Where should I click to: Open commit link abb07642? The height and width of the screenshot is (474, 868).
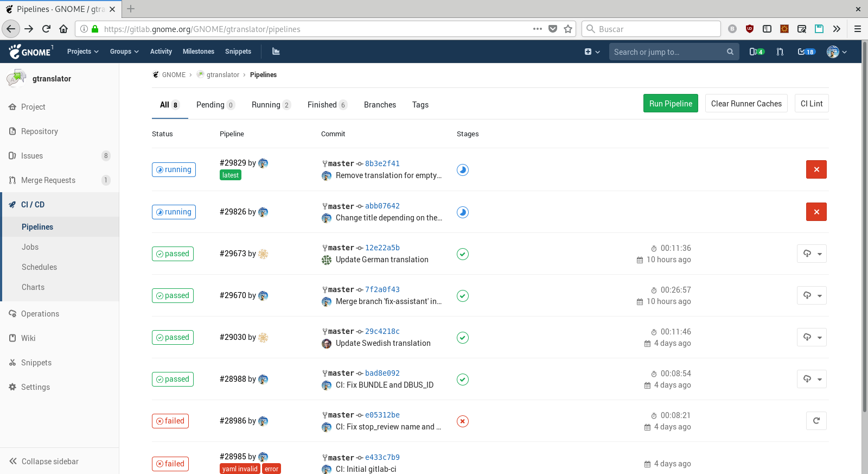(x=382, y=206)
